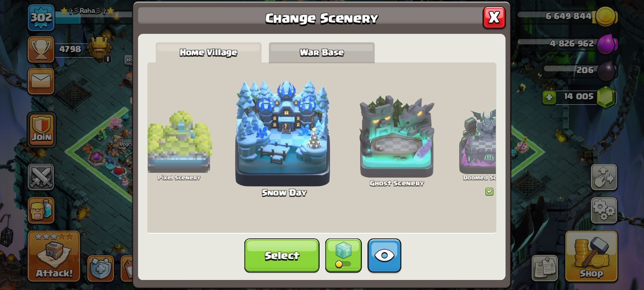Click the green Select button
Image resolution: width=644 pixels, height=290 pixels.
(x=282, y=255)
